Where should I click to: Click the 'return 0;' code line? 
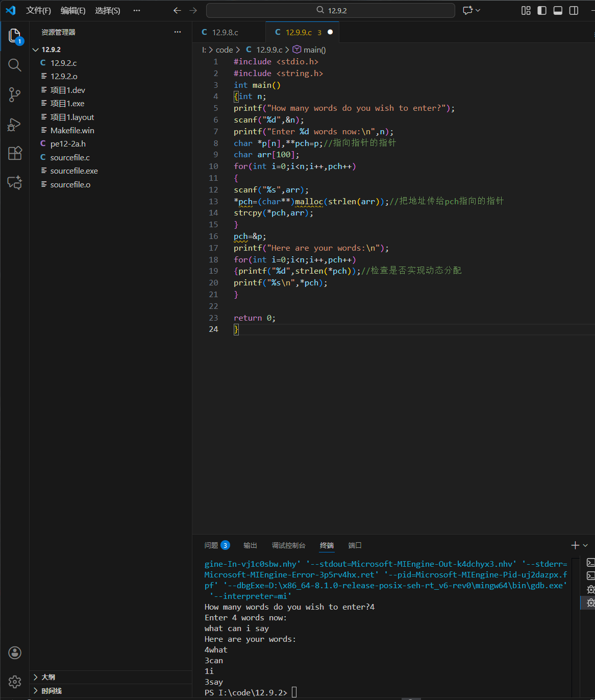[255, 318]
